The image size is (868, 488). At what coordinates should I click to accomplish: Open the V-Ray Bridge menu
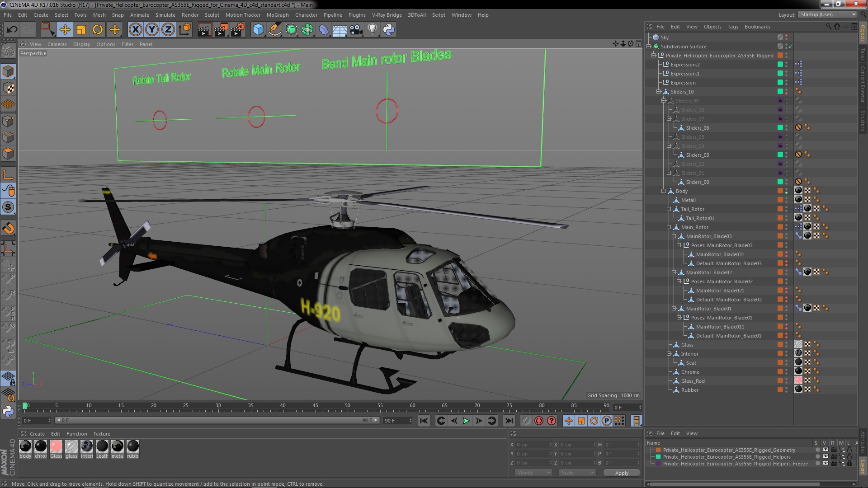click(387, 15)
